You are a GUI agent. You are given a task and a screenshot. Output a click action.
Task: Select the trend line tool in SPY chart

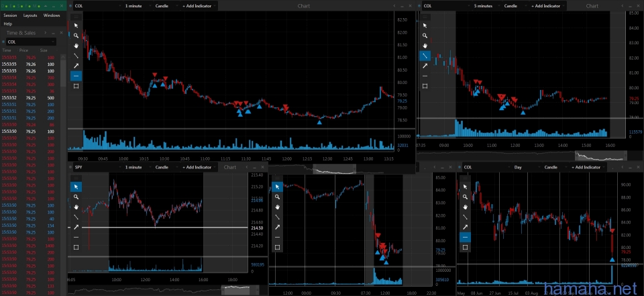click(76, 217)
